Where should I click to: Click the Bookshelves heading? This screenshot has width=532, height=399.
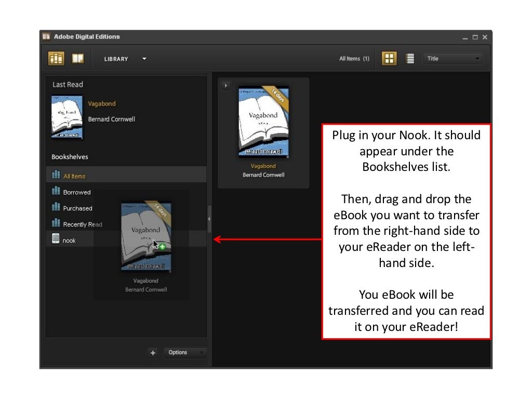[x=70, y=157]
